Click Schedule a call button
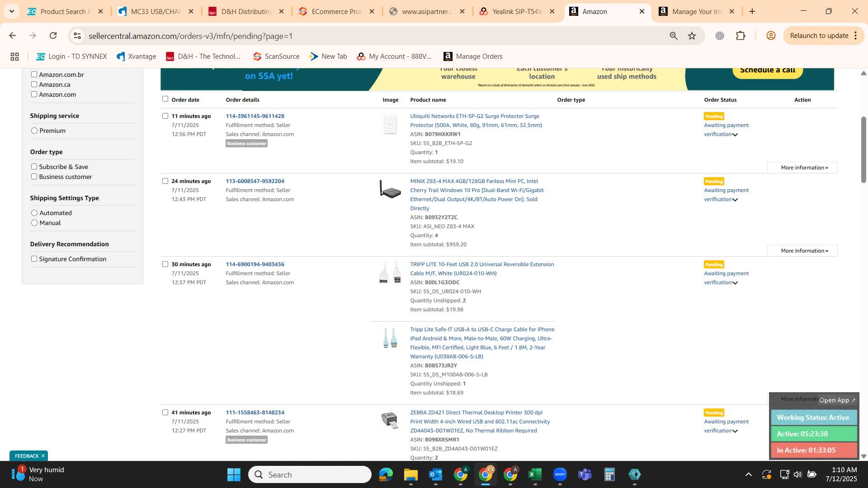This screenshot has width=868, height=488. [x=767, y=71]
